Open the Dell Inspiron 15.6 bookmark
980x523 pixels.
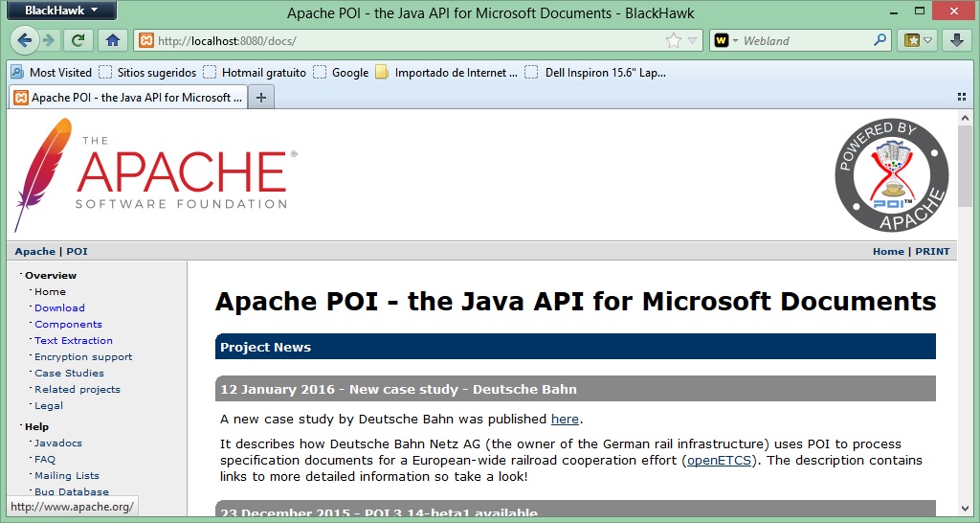click(595, 73)
